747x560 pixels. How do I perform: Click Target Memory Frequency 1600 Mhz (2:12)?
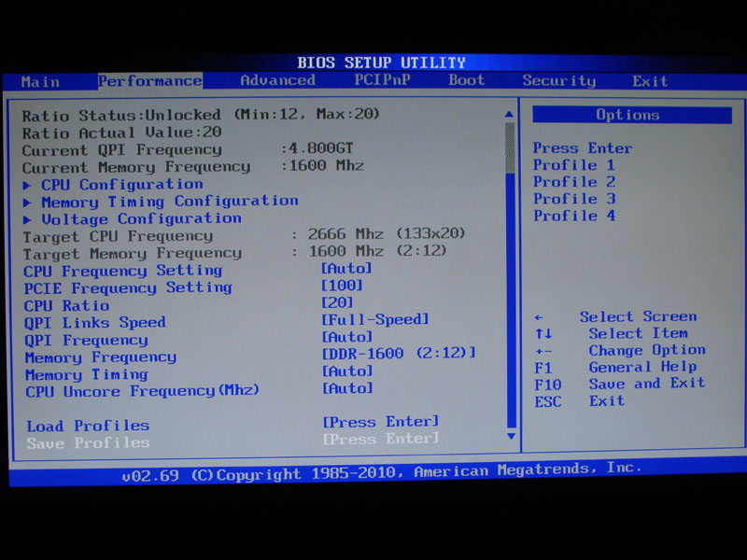point(378,251)
